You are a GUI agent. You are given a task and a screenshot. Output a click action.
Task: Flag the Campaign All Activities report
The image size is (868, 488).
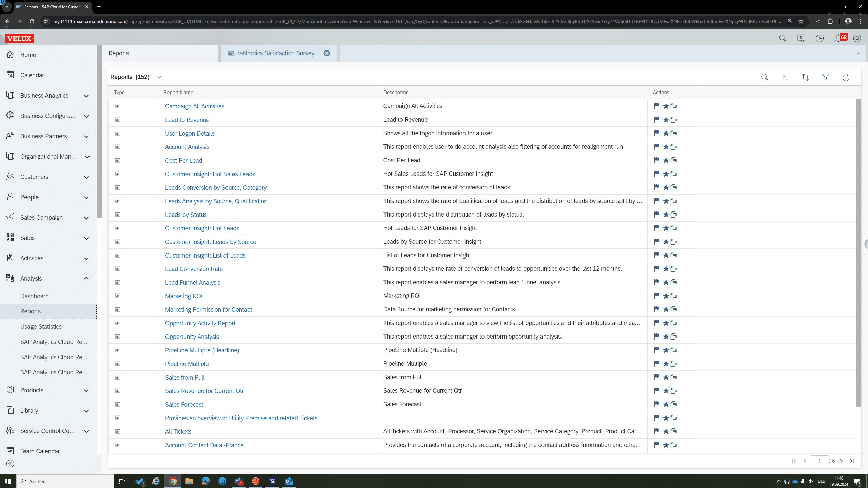click(656, 106)
